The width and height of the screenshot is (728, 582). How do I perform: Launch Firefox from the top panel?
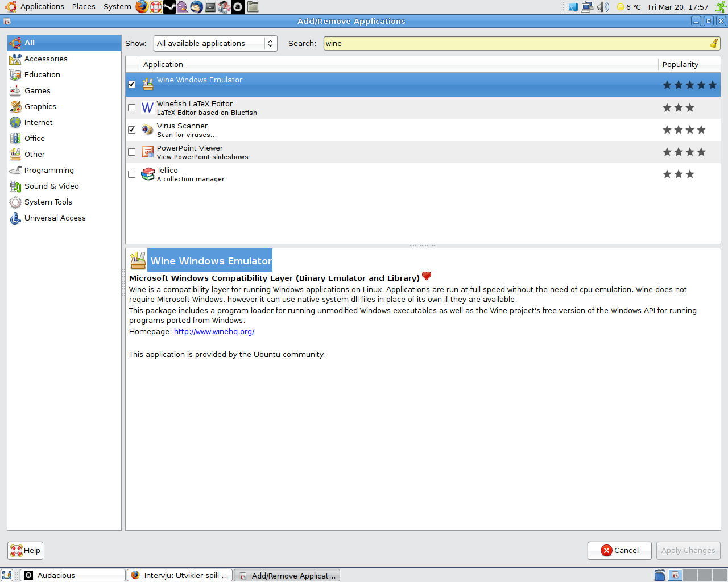[142, 7]
